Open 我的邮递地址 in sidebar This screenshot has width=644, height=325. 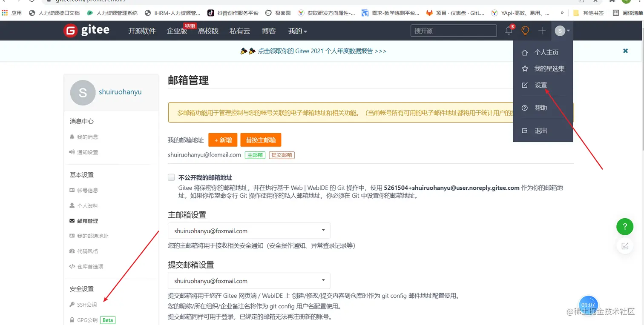[x=89, y=236]
